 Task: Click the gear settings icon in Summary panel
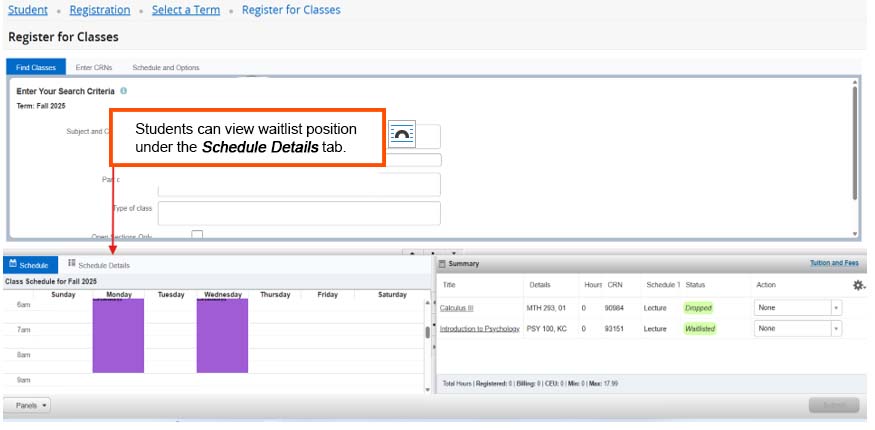point(858,285)
